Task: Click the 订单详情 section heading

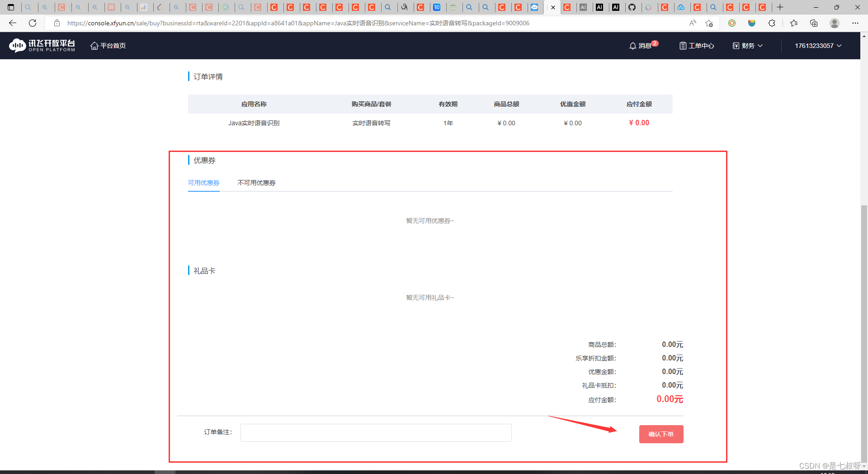Action: tap(208, 76)
